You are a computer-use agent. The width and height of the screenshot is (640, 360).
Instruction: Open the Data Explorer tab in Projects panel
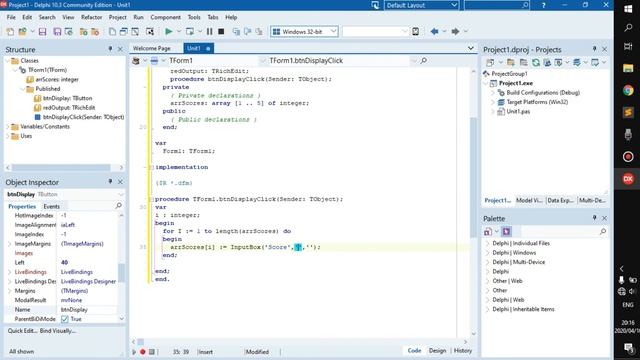pyautogui.click(x=560, y=200)
